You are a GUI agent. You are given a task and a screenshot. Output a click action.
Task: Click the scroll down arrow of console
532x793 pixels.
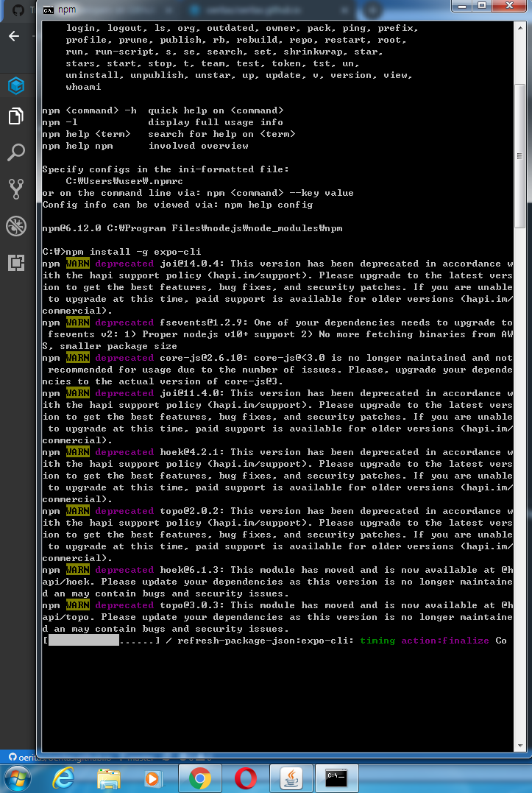(520, 746)
